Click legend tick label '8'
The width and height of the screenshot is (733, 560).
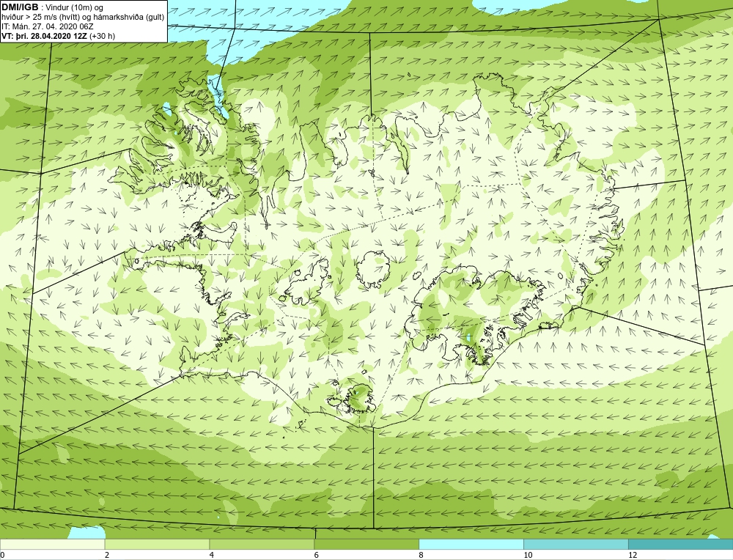tap(421, 555)
